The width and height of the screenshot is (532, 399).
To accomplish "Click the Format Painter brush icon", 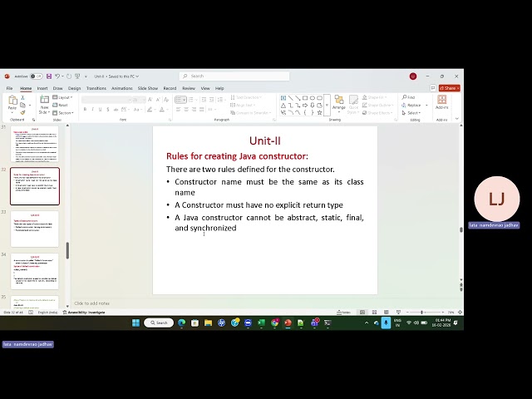I will pos(25,111).
